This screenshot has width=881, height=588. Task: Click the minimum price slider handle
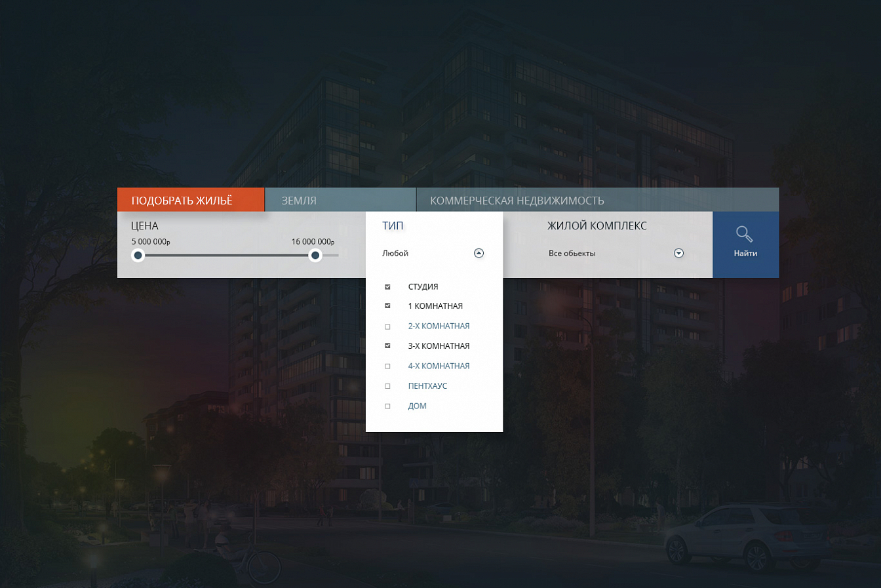click(x=138, y=255)
